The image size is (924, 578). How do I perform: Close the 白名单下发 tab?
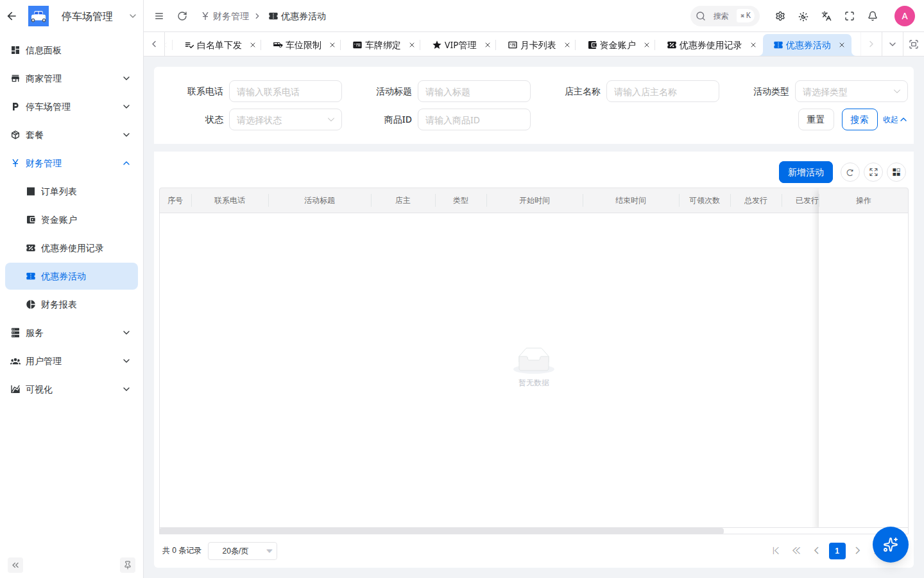click(x=253, y=45)
